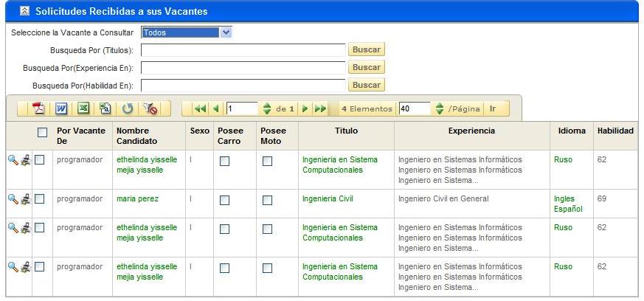
Task: Sort by the Habilidad column header
Action: [x=614, y=131]
